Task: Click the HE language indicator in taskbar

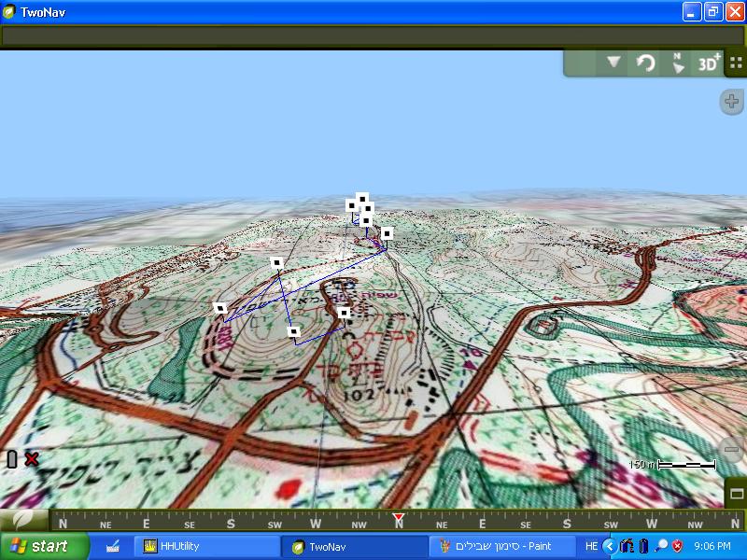Action: point(591,546)
